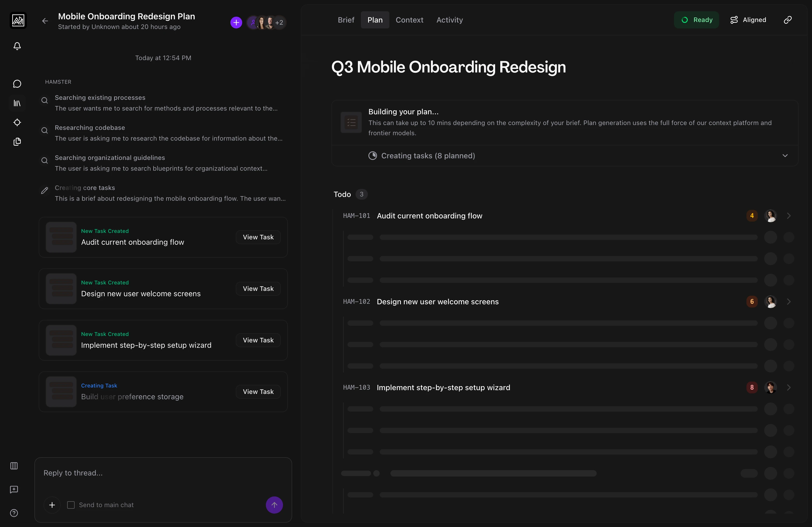Switch to the Activity tab
Viewport: 812px width, 527px height.
(x=449, y=20)
